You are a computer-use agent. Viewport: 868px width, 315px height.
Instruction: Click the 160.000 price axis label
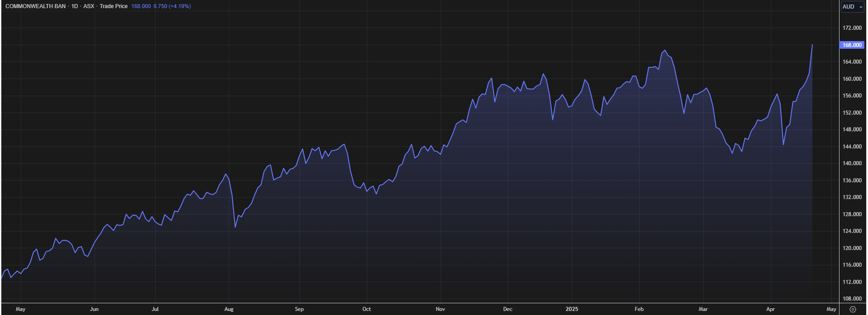(x=852, y=79)
